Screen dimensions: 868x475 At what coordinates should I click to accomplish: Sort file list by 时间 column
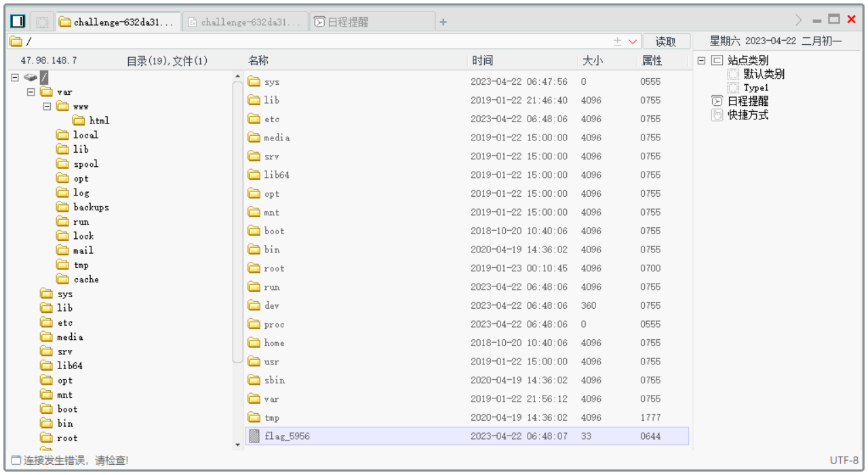click(483, 61)
